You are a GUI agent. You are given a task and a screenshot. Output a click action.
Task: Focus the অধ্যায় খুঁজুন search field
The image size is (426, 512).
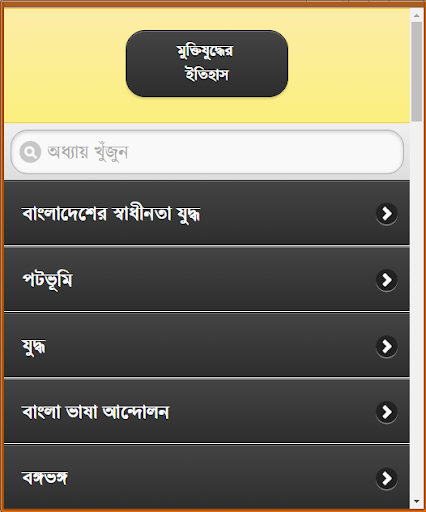(207, 152)
